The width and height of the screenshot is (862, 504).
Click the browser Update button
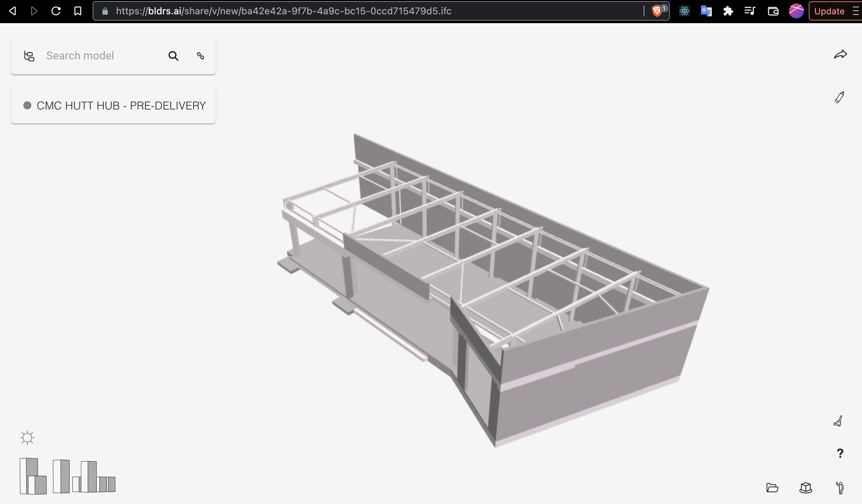[x=829, y=11]
